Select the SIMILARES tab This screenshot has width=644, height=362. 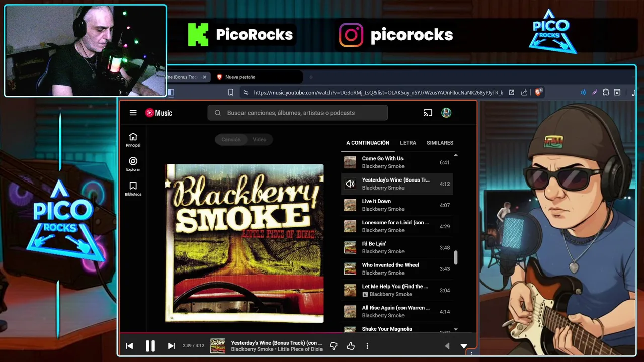point(440,143)
